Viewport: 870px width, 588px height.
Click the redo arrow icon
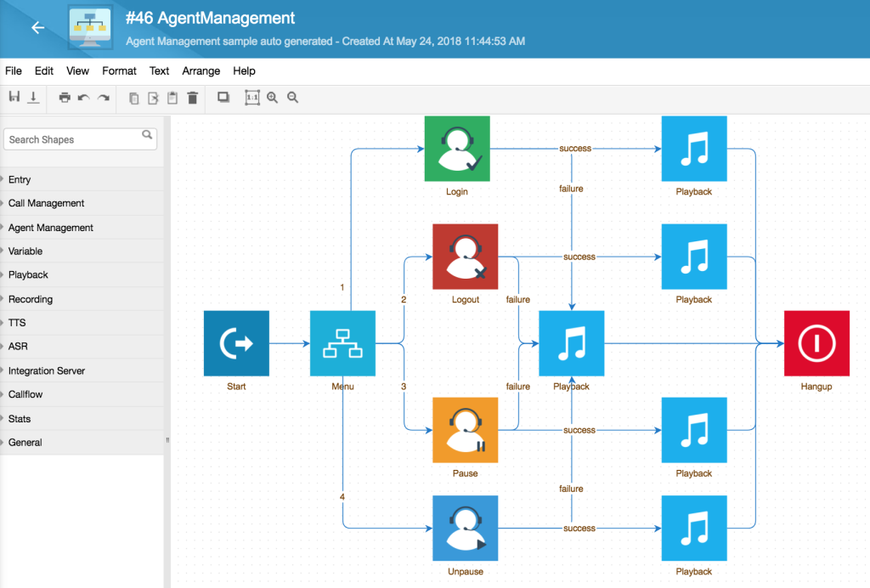pos(103,98)
